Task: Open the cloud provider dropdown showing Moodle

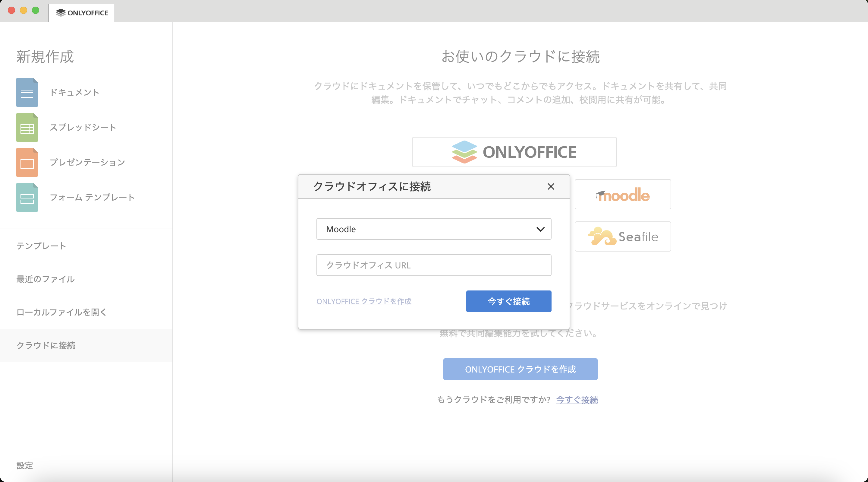Action: click(x=434, y=229)
